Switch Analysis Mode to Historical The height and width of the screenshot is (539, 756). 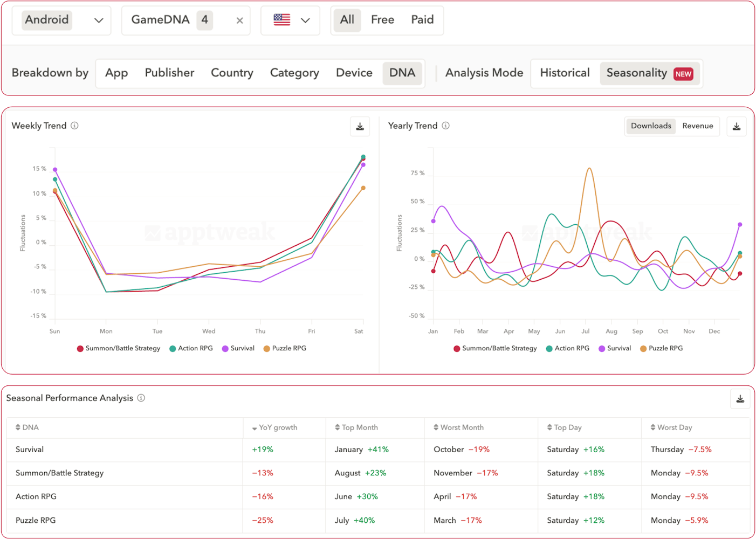564,73
